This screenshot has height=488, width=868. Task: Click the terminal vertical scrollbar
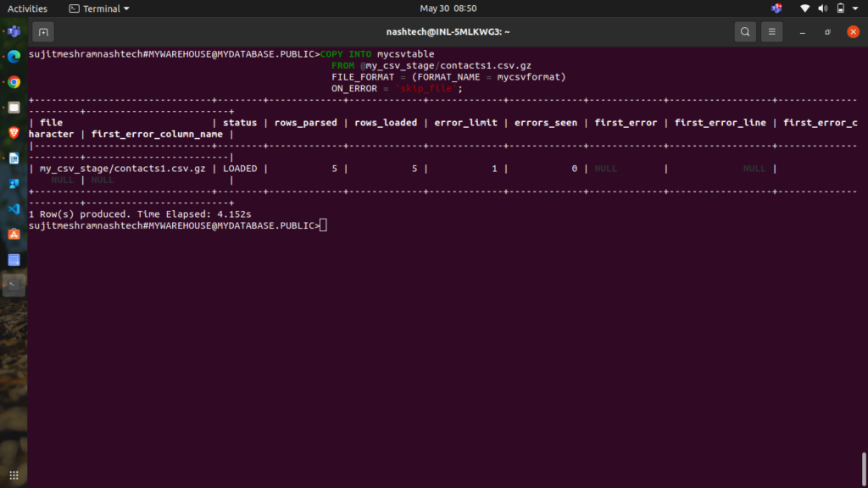(x=864, y=468)
